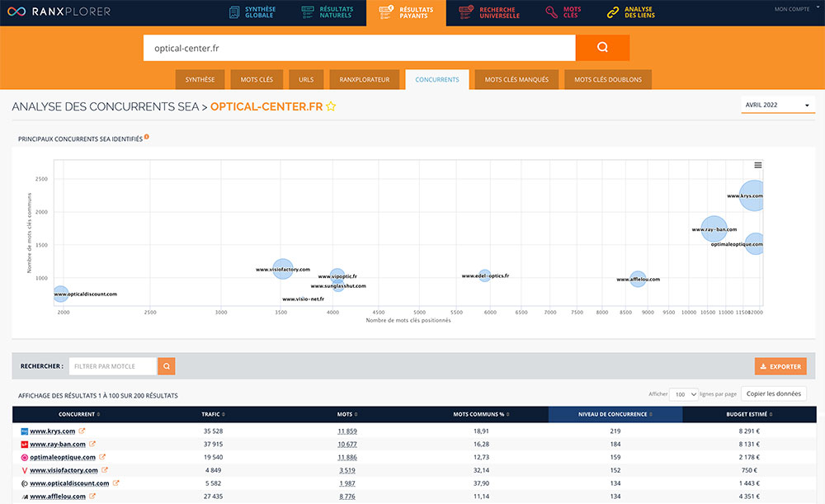Open the www.ray-ban.com link in table
Viewport: 825px width, 504px height.
(58, 444)
